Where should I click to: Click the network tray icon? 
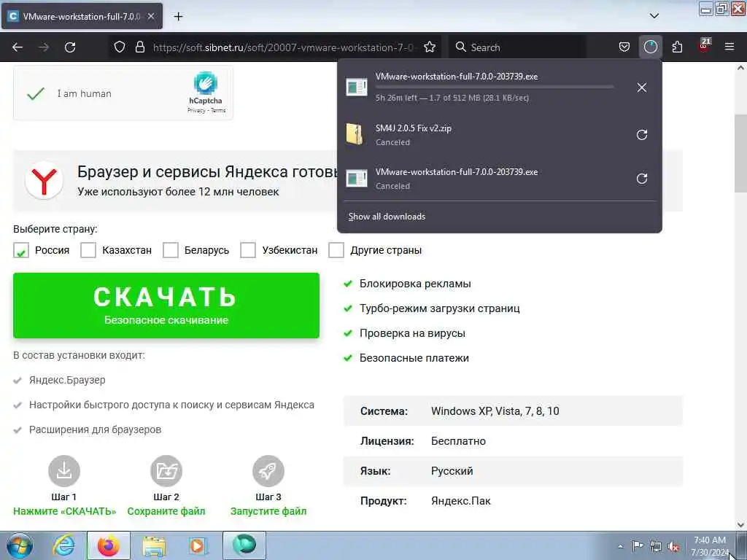tap(656, 546)
